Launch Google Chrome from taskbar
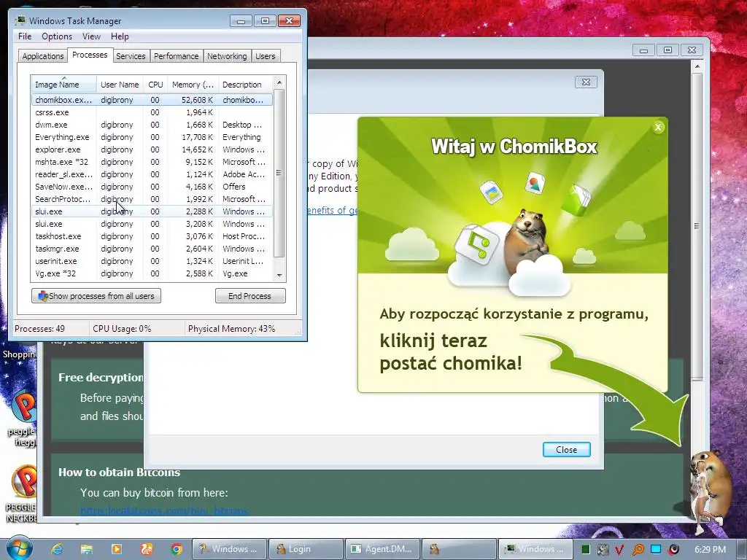This screenshot has width=747, height=560. click(x=177, y=549)
